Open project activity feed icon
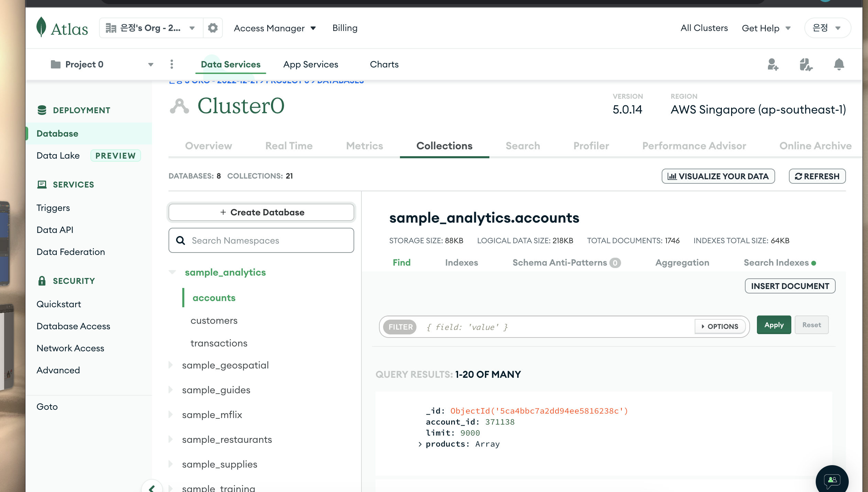The image size is (868, 492). point(806,64)
